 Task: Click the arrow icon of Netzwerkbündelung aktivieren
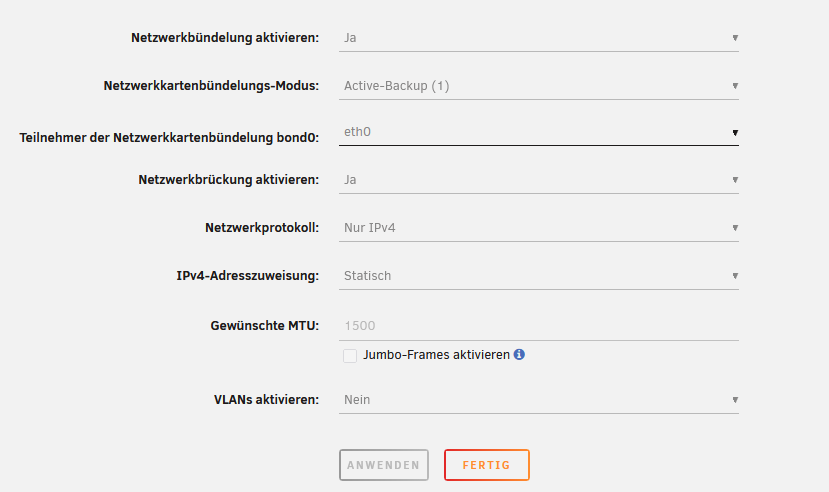[x=735, y=38]
